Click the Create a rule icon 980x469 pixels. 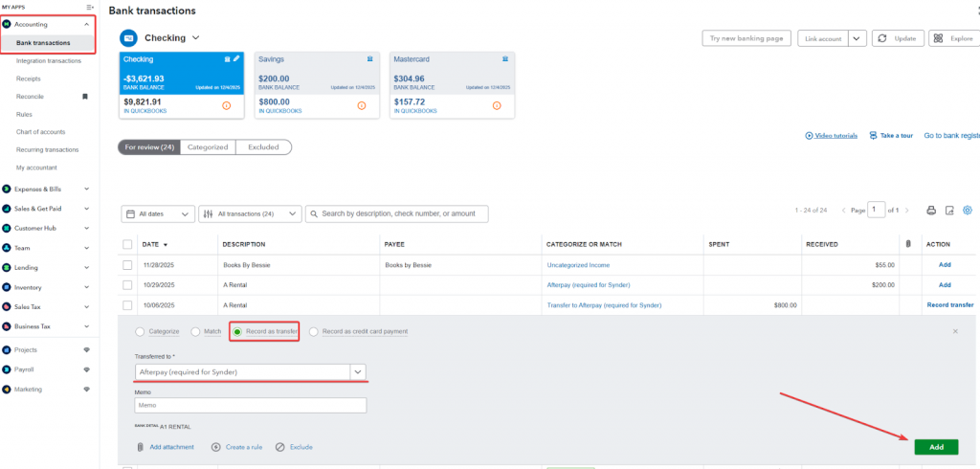click(x=216, y=447)
